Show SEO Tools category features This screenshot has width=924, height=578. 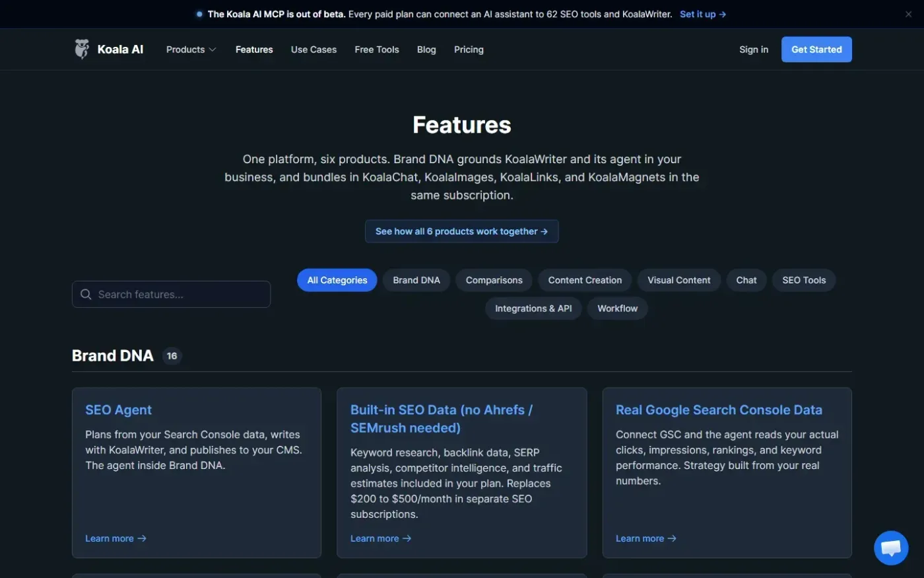(804, 280)
